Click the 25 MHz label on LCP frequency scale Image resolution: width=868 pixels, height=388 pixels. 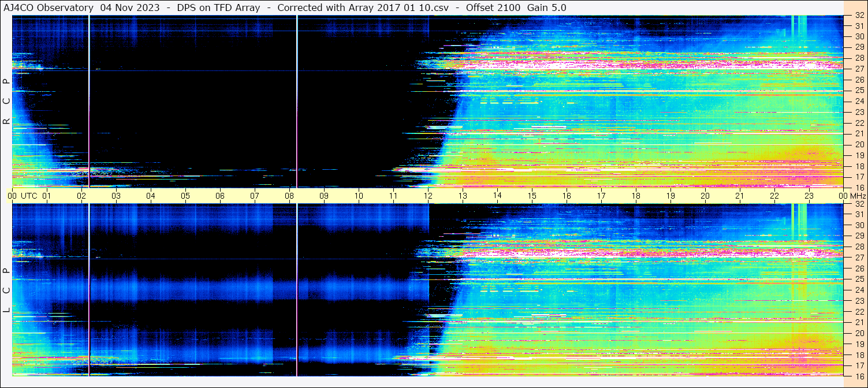(x=859, y=279)
